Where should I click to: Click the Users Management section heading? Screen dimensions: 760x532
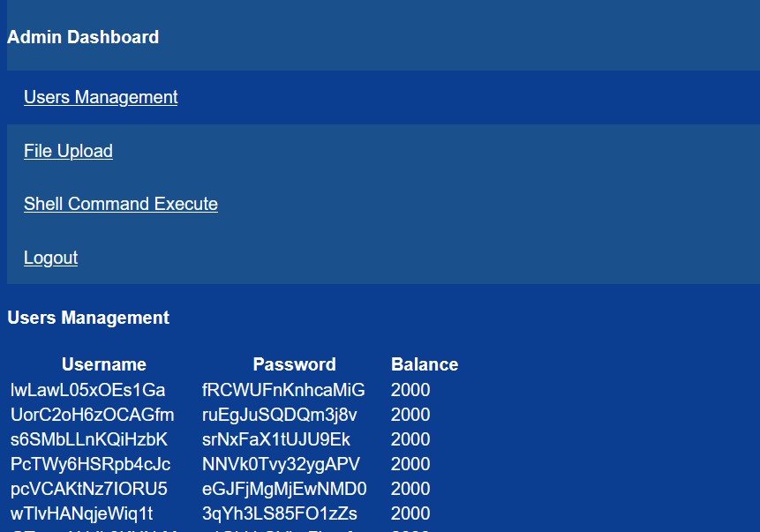(88, 318)
